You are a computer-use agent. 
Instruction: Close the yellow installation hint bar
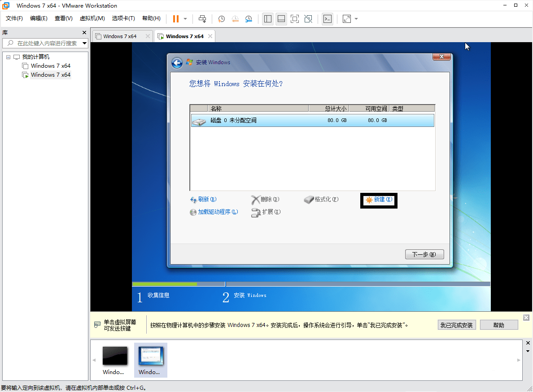pyautogui.click(x=526, y=318)
